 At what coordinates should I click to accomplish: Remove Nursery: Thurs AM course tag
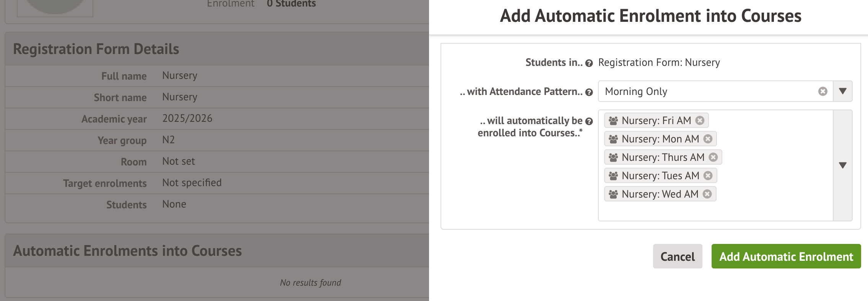[713, 157]
